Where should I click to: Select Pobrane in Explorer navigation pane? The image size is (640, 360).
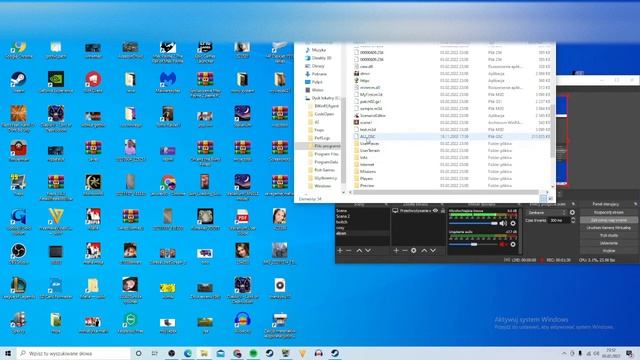tap(319, 74)
